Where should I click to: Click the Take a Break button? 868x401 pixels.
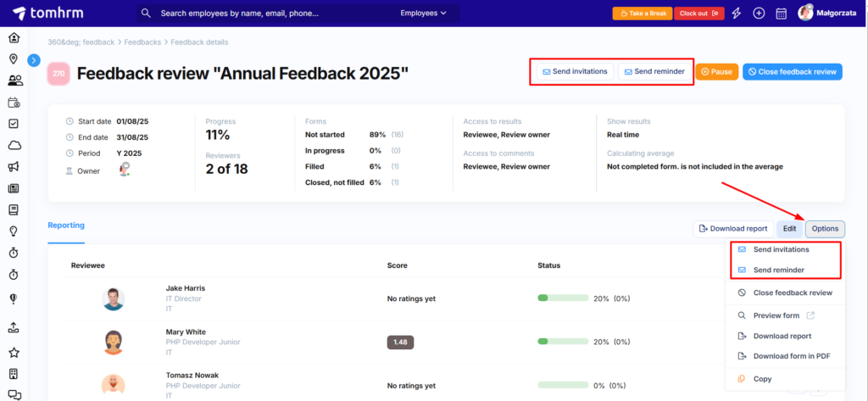(x=643, y=14)
